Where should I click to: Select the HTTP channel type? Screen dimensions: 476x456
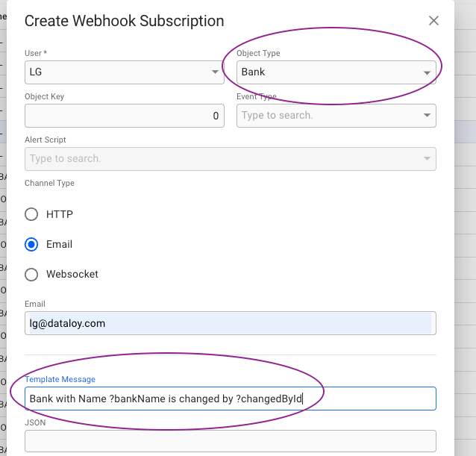tap(31, 214)
